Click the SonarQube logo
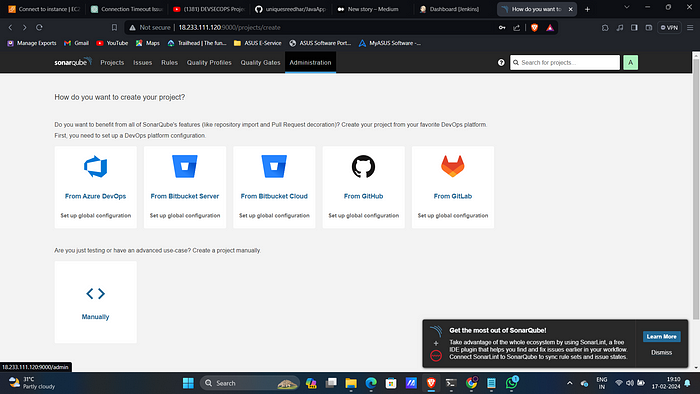700x394 pixels. [73, 62]
